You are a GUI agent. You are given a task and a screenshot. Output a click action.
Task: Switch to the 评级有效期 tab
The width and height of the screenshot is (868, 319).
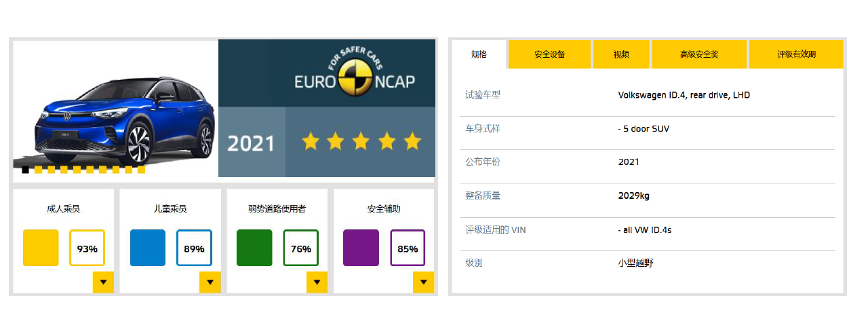click(796, 54)
